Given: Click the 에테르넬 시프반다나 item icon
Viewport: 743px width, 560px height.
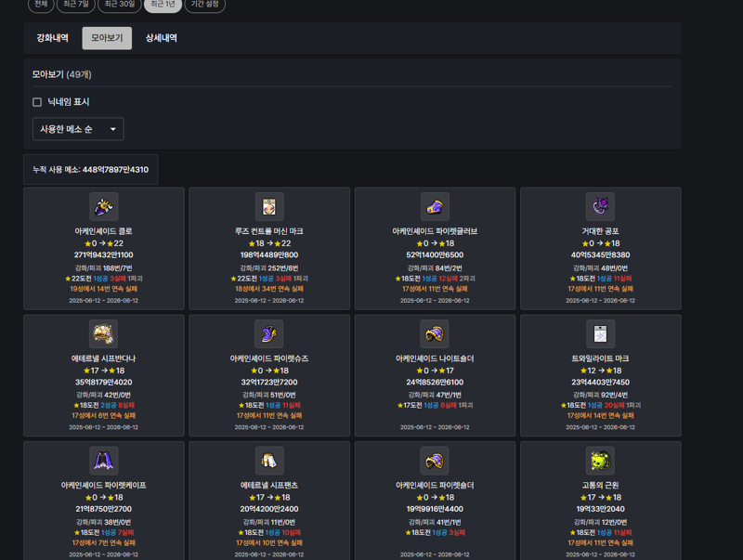Looking at the screenshot, I should [104, 333].
